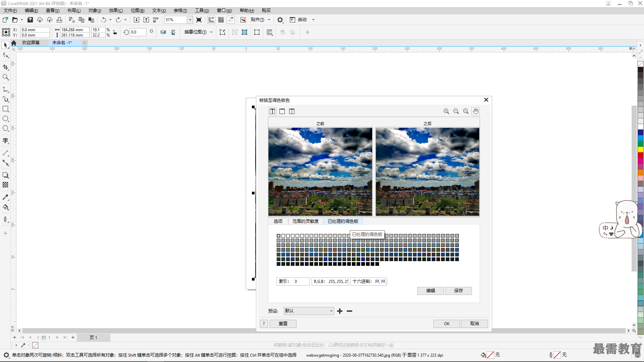
Task: Toggle the lock ratio padlock
Action: (x=115, y=33)
